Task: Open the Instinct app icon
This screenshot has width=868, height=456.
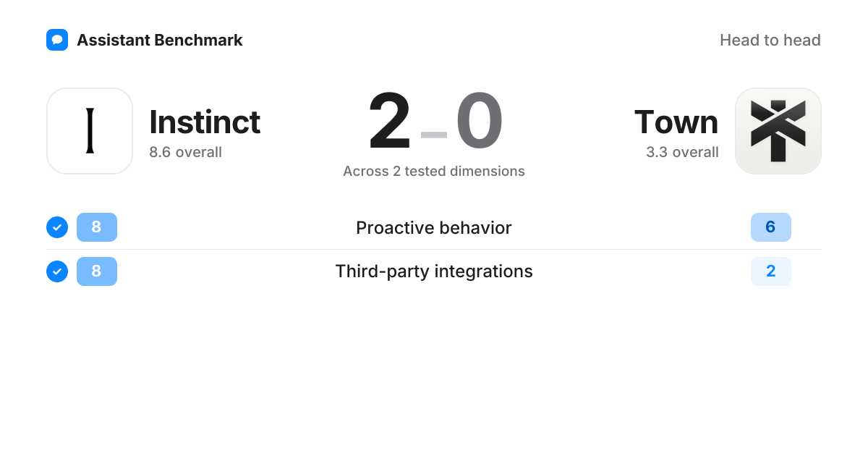Action: [x=90, y=131]
